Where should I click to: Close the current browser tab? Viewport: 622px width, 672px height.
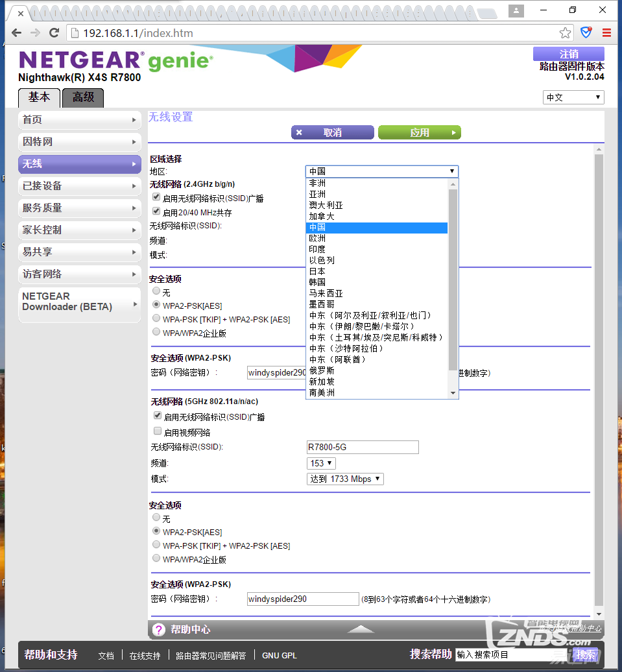[x=20, y=14]
